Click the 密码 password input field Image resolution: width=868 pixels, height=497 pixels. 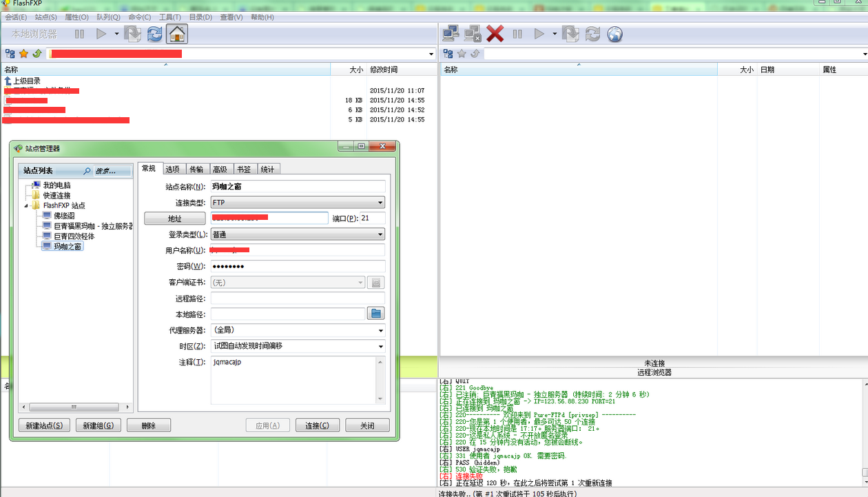tap(298, 266)
